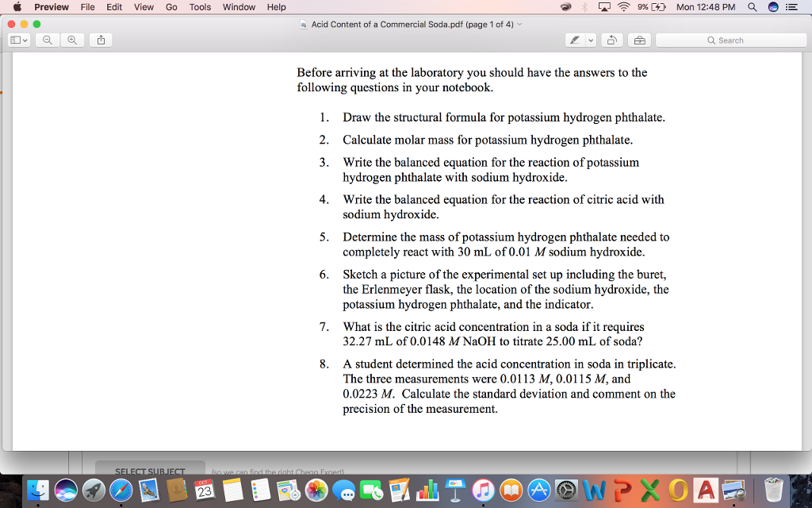Image resolution: width=812 pixels, height=508 pixels.
Task: Click the SELECT SUBJECT button
Action: point(149,471)
